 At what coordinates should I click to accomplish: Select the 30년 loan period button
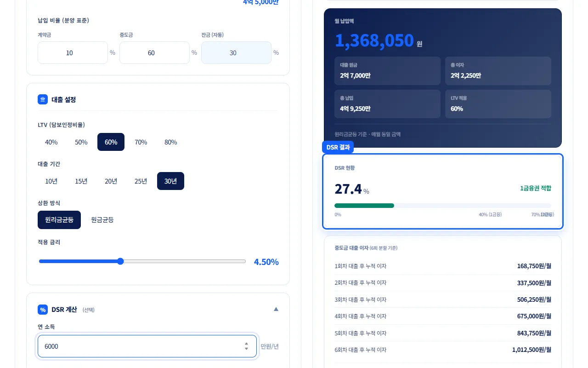[171, 181]
